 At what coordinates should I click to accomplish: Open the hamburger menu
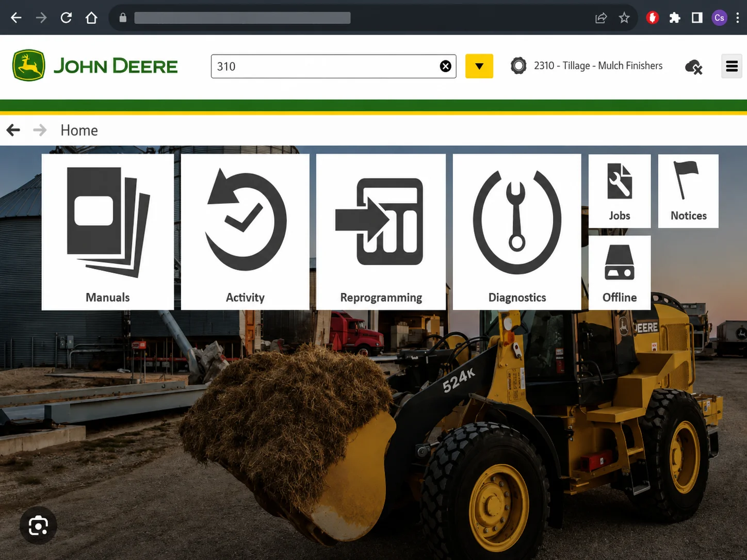732,66
